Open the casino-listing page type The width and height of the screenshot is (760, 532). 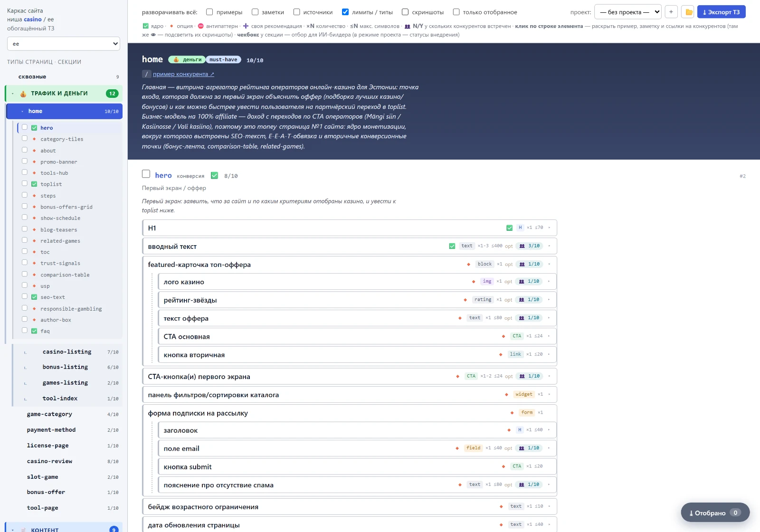point(67,352)
